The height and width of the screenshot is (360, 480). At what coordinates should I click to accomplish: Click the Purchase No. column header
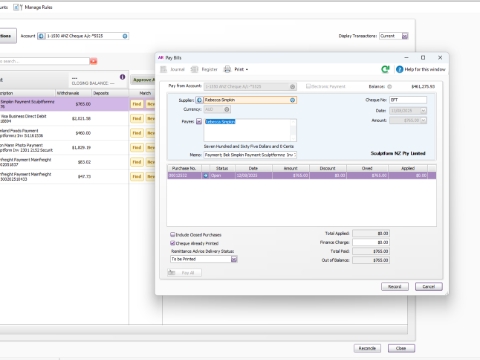[184, 168]
